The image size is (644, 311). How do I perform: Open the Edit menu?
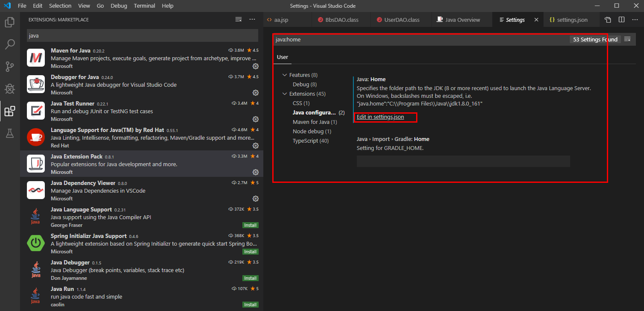coord(38,6)
